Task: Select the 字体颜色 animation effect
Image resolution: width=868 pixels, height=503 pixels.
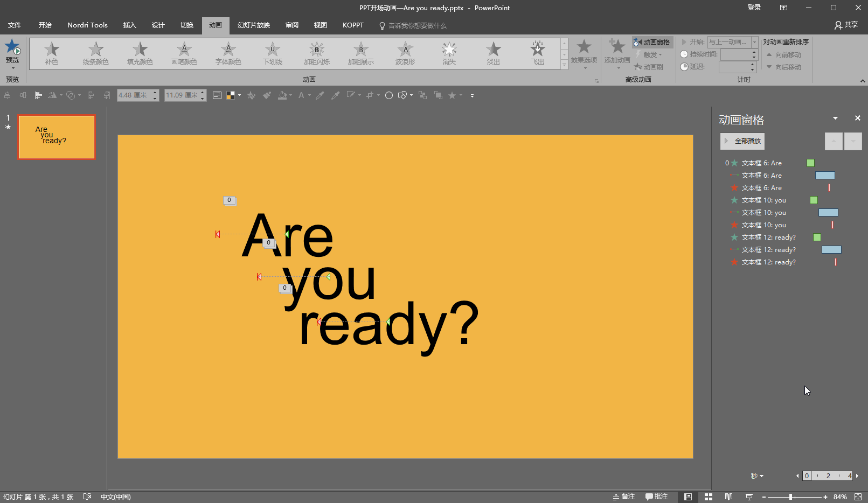Action: pos(228,54)
